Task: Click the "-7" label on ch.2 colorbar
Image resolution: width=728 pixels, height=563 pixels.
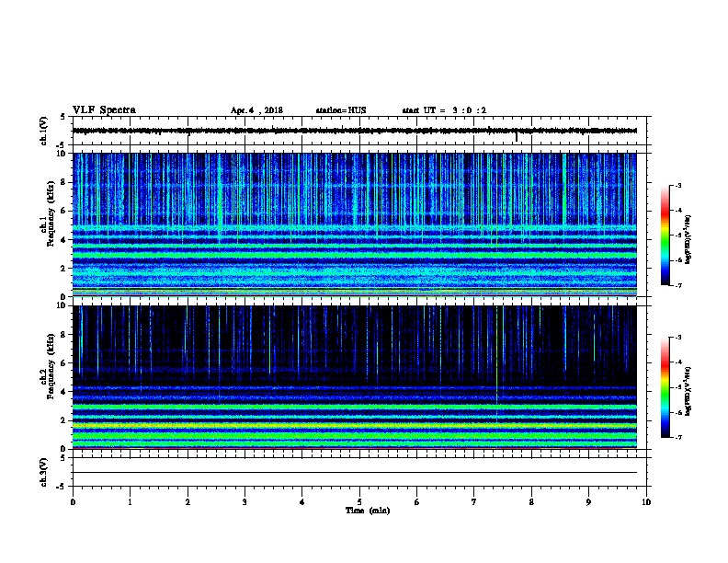Action: (x=678, y=438)
